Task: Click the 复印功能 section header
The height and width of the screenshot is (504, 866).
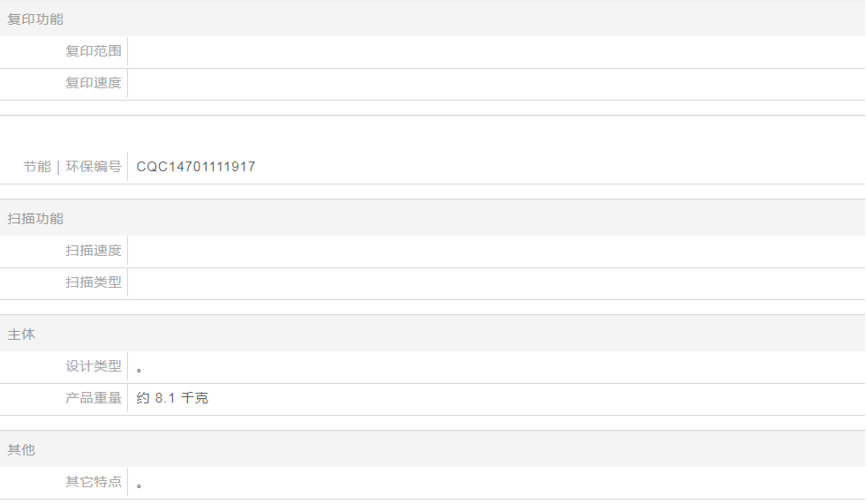Action: [x=35, y=19]
